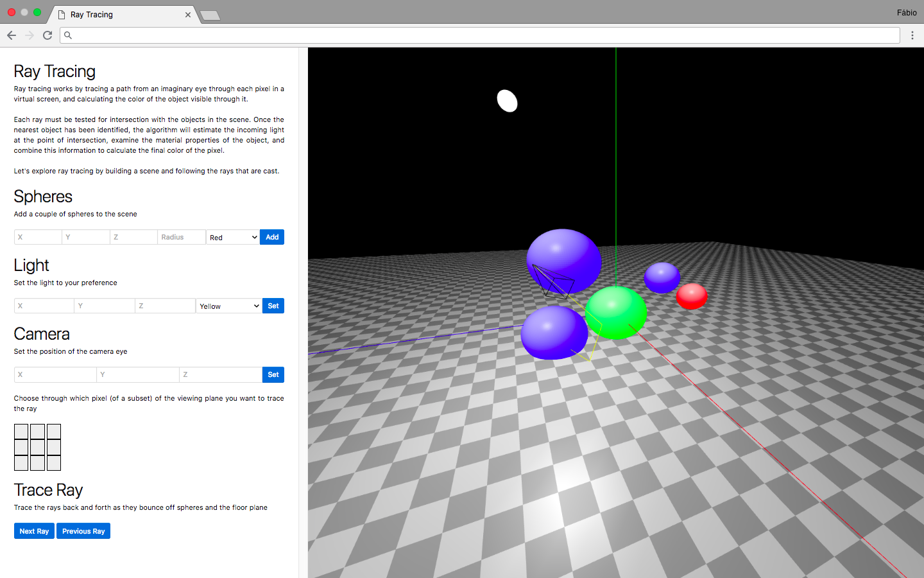Reload the page with refresh icon
Viewport: 924px width, 578px height.
click(x=47, y=35)
